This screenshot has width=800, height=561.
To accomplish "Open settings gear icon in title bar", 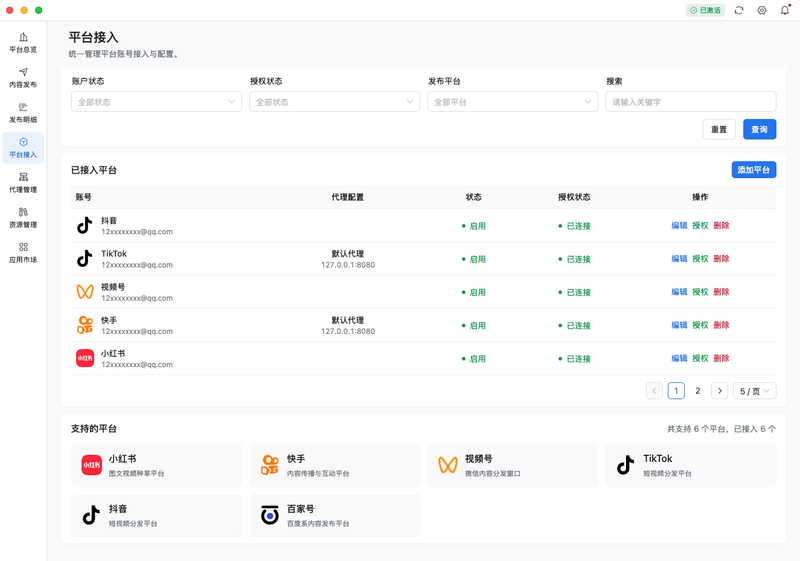I will [x=762, y=10].
